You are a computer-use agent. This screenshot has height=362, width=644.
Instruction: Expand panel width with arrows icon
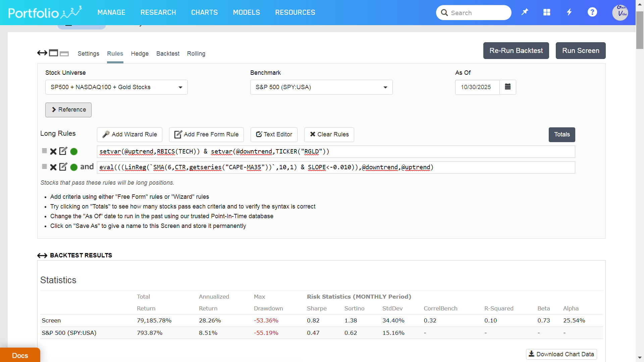tap(42, 53)
